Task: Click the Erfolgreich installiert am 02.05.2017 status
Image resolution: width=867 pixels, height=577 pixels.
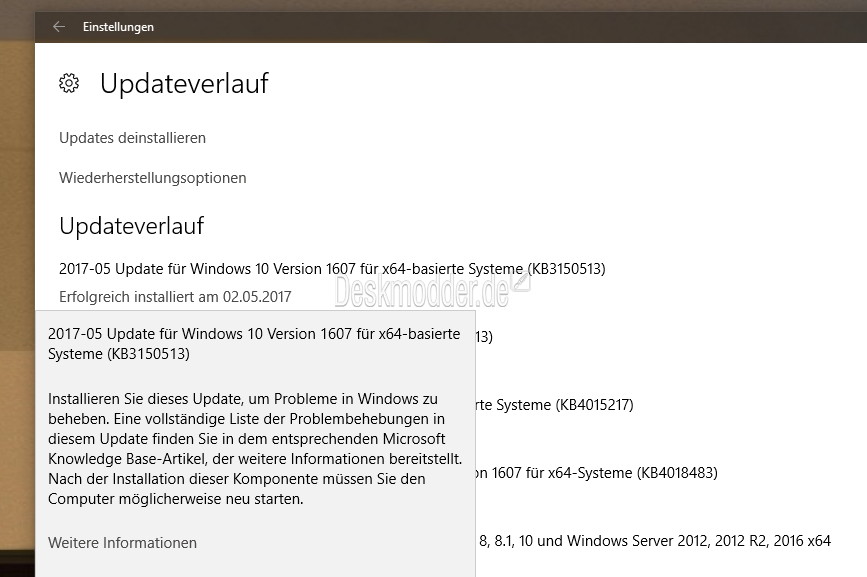Action: [175, 297]
